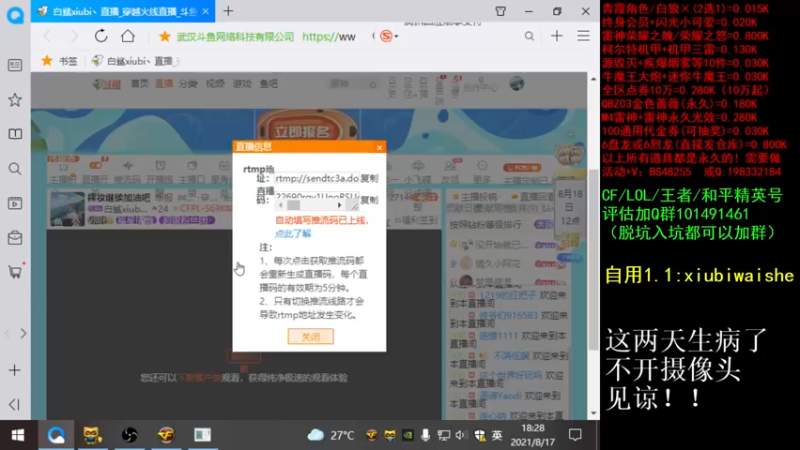This screenshot has height=450, width=800.
Task: Open the owl app in taskbar
Action: pos(92,435)
